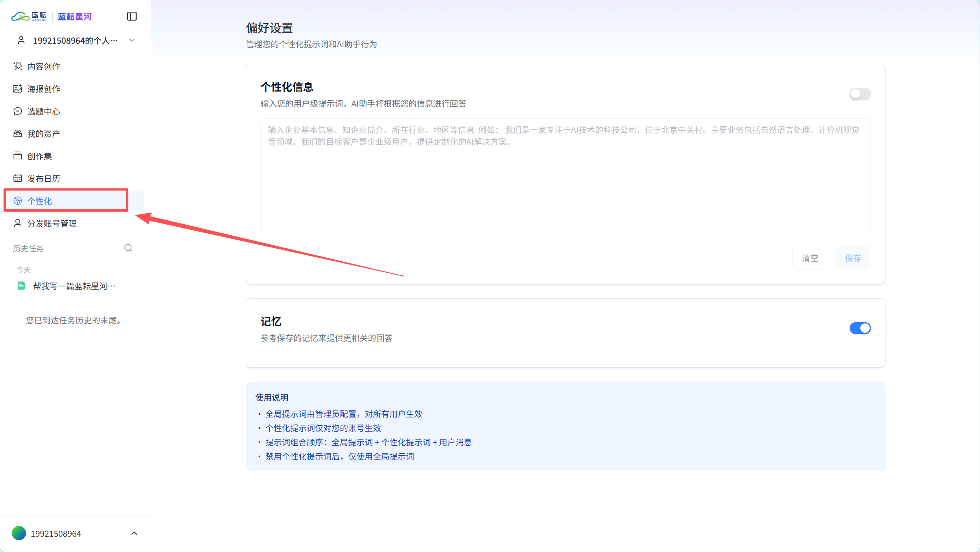Image resolution: width=980 pixels, height=552 pixels.
Task: Collapse the 19921508964 account menu chevron
Action: pos(134,533)
